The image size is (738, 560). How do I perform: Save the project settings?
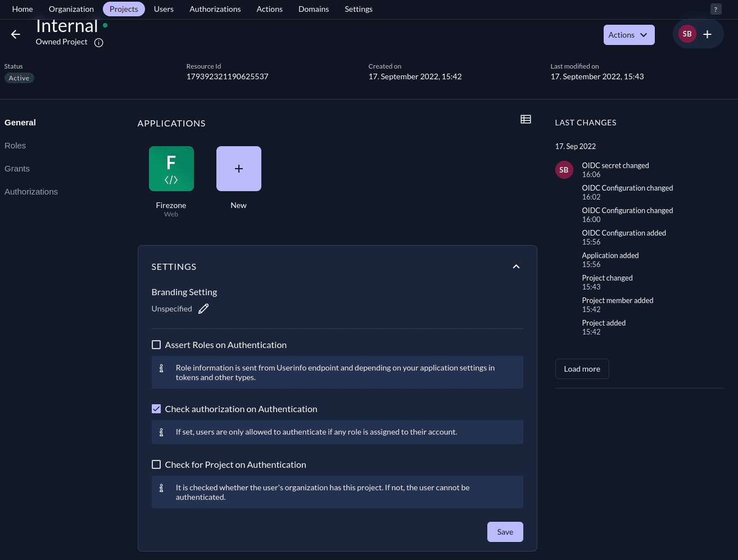pyautogui.click(x=504, y=531)
